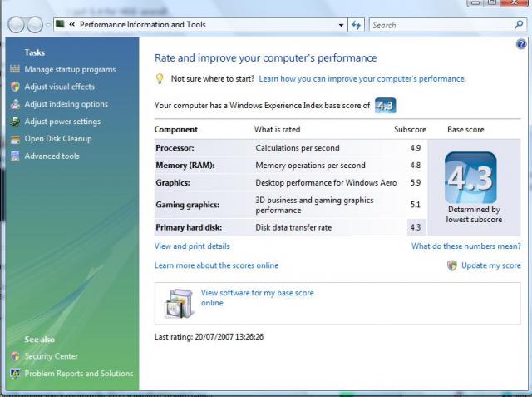Click the small 4.3 base score badge

[x=385, y=106]
